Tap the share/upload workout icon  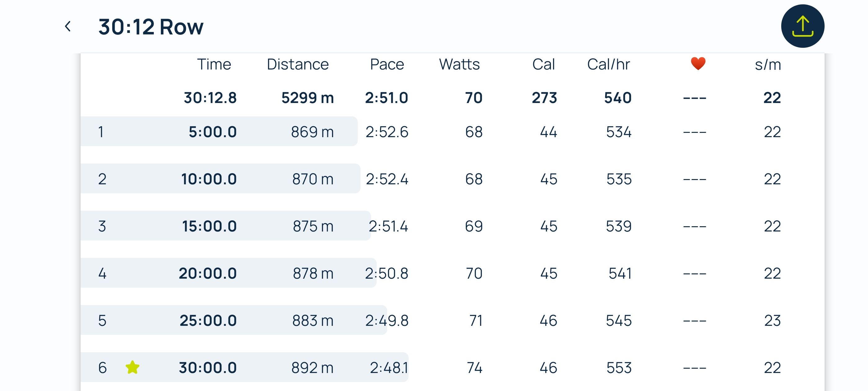[x=802, y=26]
